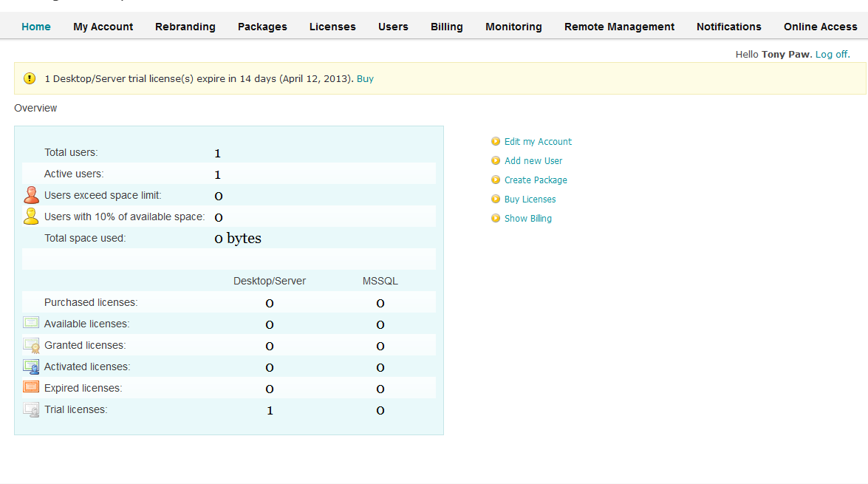868x484 pixels.
Task: Click the Granted licenses certificate icon
Action: click(31, 345)
